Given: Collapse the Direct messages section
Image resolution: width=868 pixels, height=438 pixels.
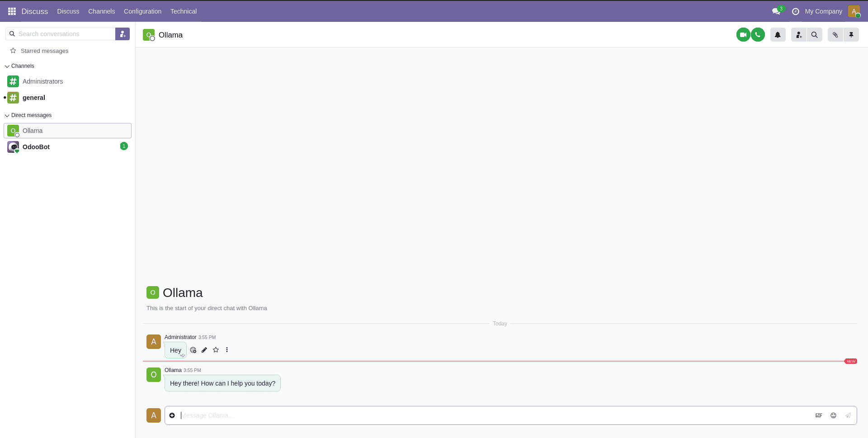Looking at the screenshot, I should pos(7,115).
